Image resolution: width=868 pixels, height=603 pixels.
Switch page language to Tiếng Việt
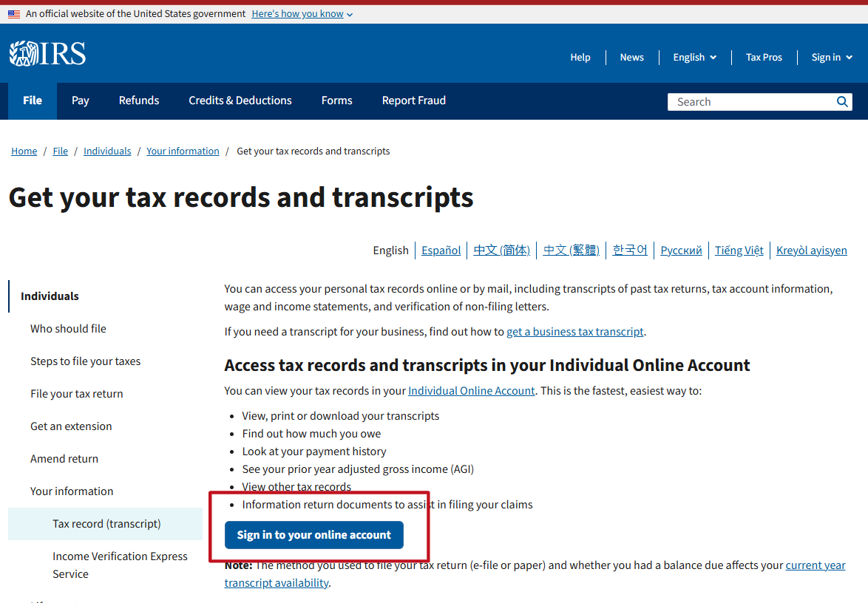tap(739, 250)
